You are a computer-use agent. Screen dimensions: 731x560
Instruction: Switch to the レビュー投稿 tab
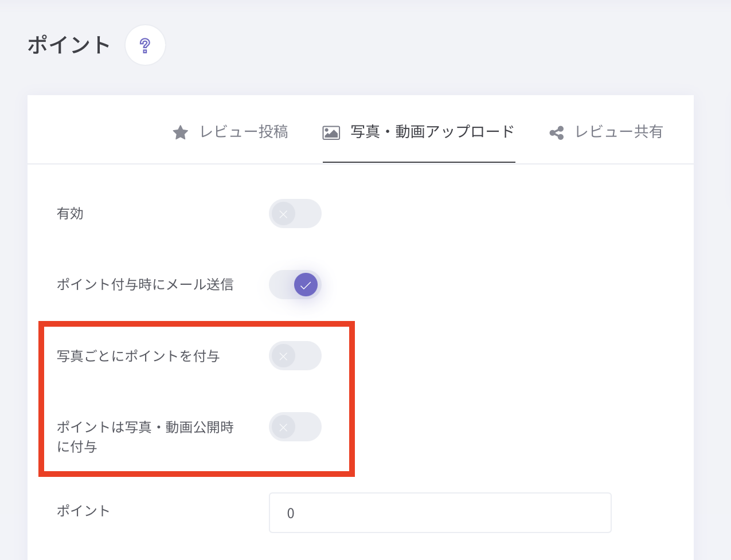(x=243, y=132)
